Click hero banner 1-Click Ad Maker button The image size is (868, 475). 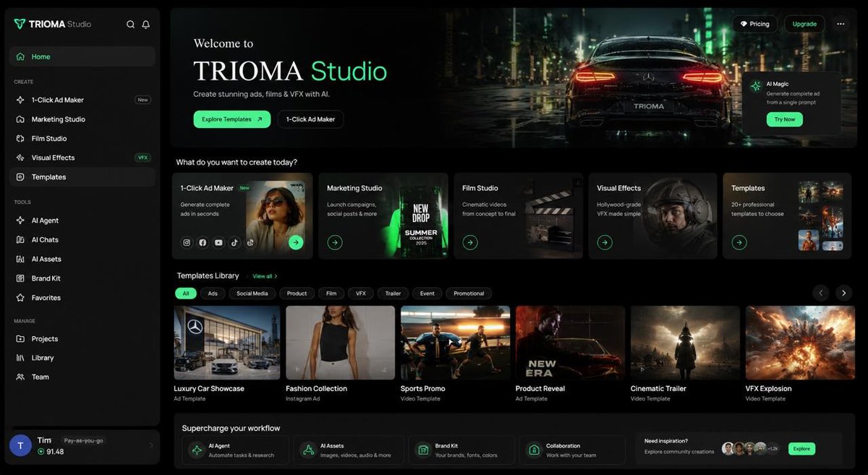coord(310,119)
